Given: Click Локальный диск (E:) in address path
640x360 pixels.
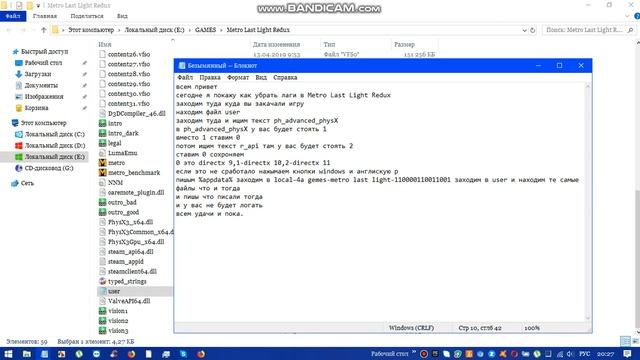Looking at the screenshot, I should tap(154, 30).
